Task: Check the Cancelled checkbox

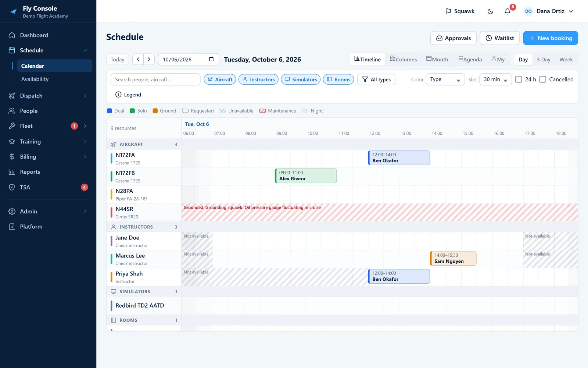Action: 543,79
